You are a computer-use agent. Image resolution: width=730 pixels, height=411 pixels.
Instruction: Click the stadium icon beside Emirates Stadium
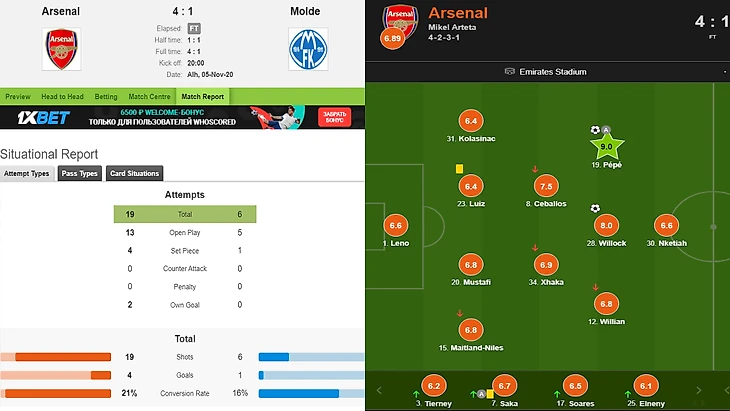coord(510,72)
